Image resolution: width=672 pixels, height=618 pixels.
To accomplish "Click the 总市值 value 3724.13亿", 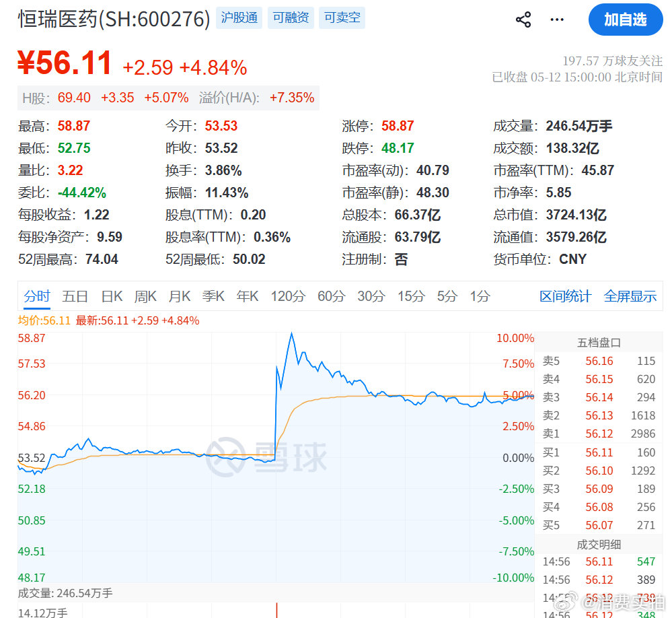I will click(x=576, y=215).
